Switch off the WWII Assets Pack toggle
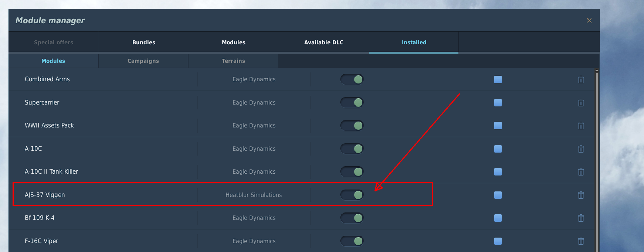 pos(352,126)
